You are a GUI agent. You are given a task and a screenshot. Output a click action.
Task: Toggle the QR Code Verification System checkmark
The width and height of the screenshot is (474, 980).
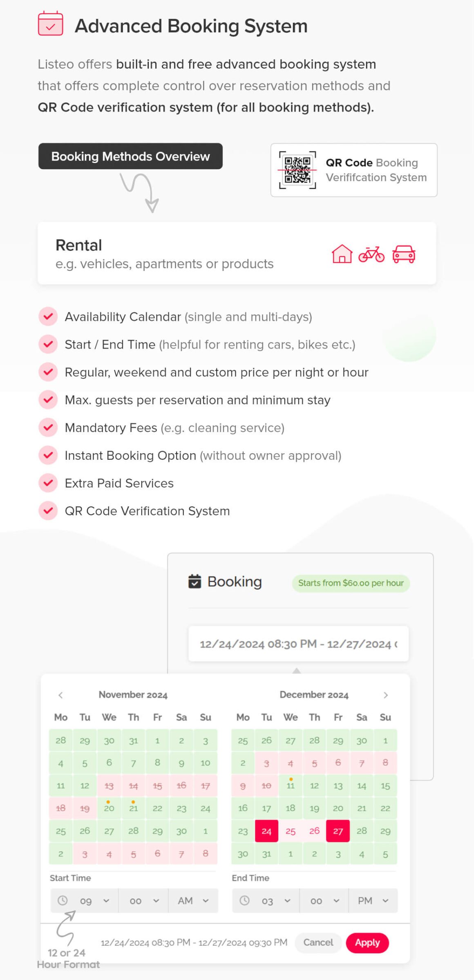tap(48, 511)
